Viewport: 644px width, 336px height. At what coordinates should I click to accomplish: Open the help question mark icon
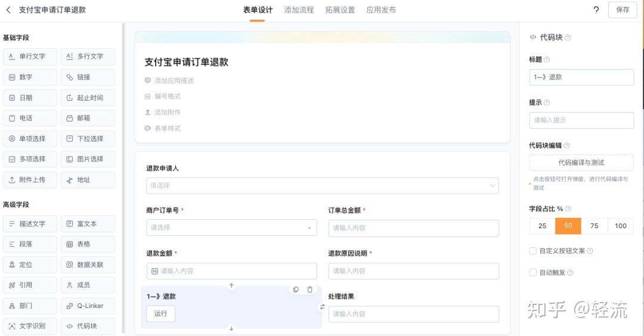coord(596,10)
